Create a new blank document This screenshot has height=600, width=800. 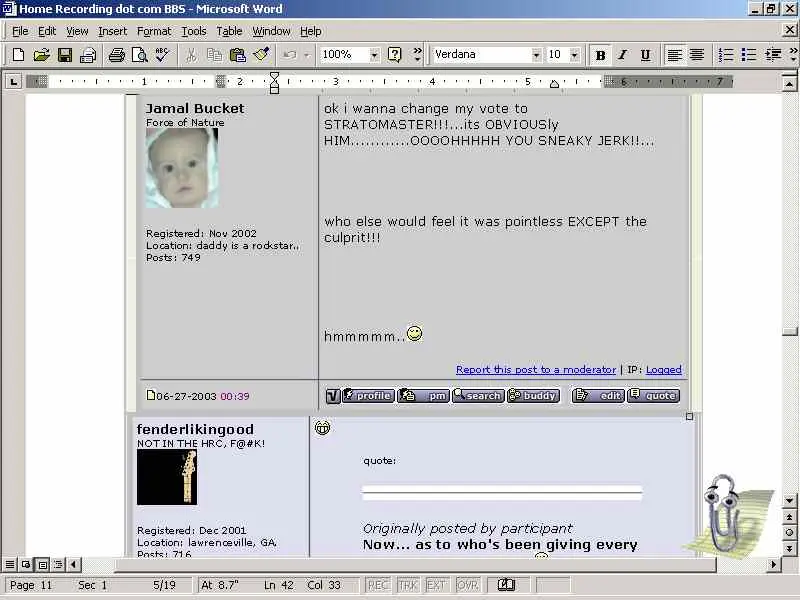[18, 55]
